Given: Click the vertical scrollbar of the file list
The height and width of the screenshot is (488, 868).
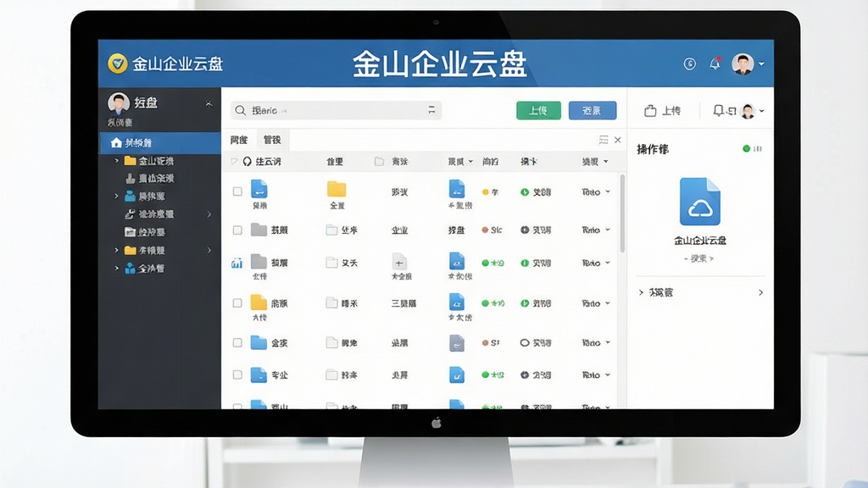Looking at the screenshot, I should click(622, 213).
